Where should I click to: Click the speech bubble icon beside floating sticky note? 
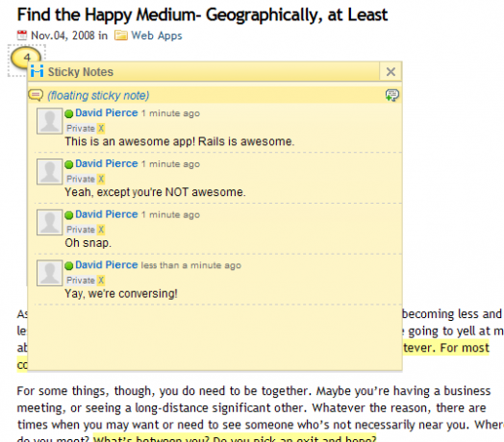(36, 95)
